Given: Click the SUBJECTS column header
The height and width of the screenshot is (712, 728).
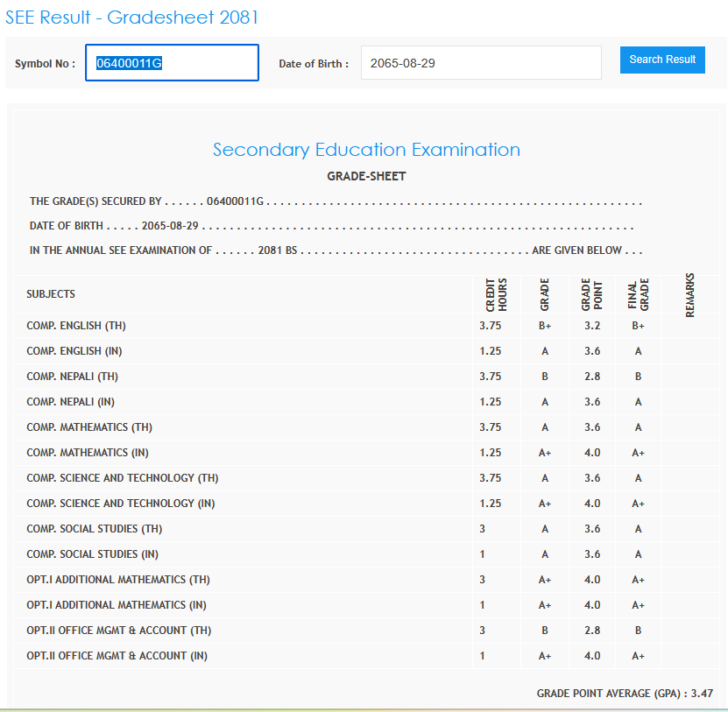Looking at the screenshot, I should (x=51, y=294).
